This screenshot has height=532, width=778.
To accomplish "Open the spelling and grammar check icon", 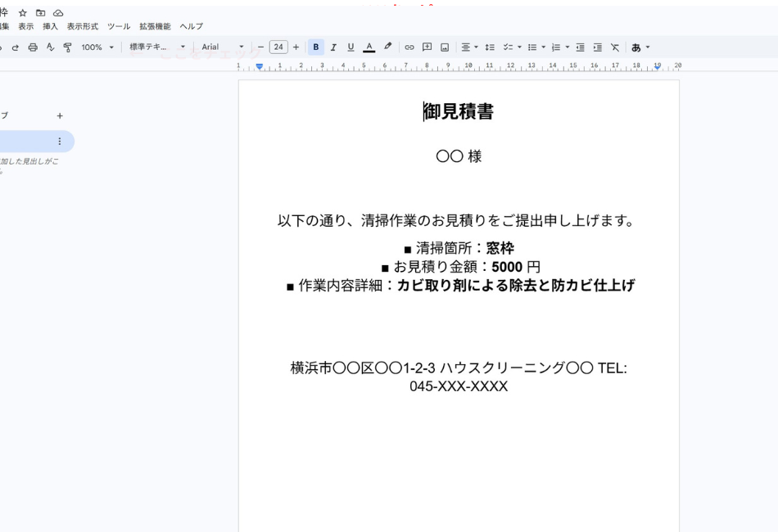I will pos(49,47).
